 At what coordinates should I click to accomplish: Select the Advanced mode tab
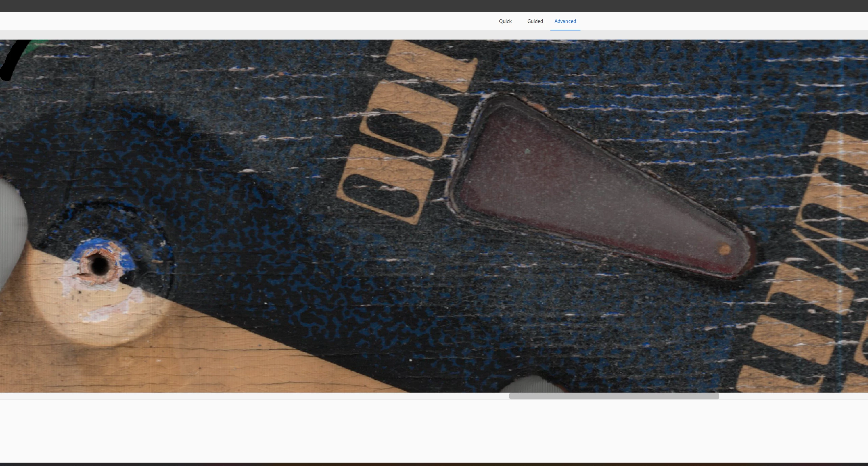coord(565,21)
